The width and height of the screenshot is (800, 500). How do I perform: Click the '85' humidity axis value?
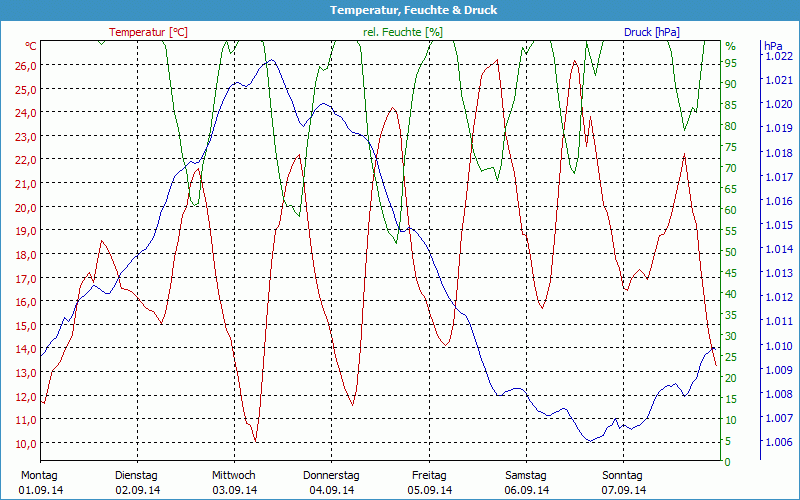pos(731,105)
